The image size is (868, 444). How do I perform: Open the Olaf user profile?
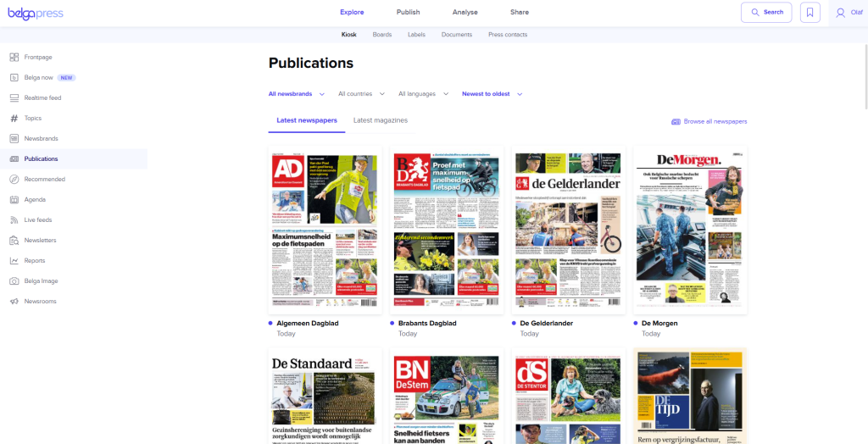coord(849,12)
